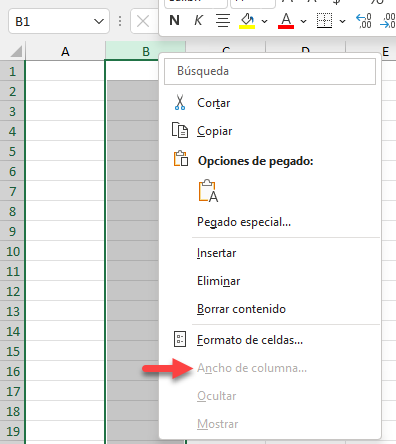This screenshot has height=444, width=396.
Task: Click the Ancho de columna... entry
Action: (270, 368)
